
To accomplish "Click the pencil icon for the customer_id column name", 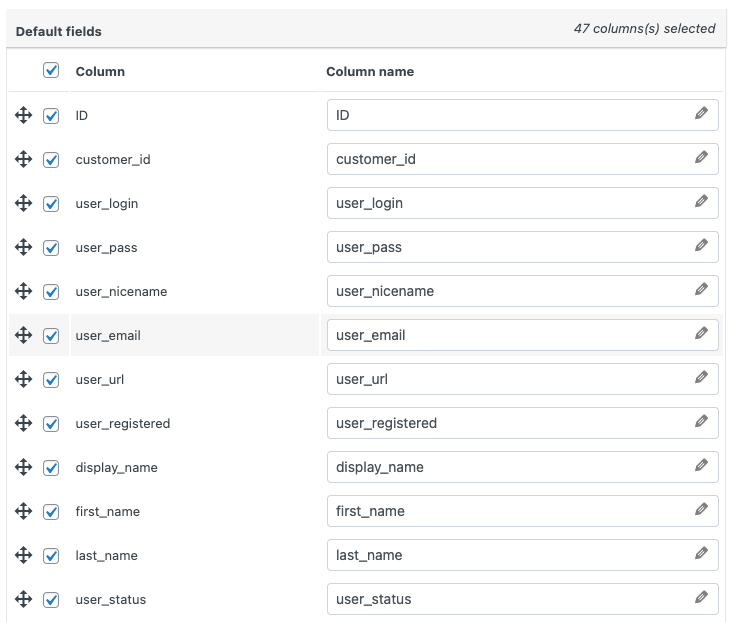I will tap(701, 157).
